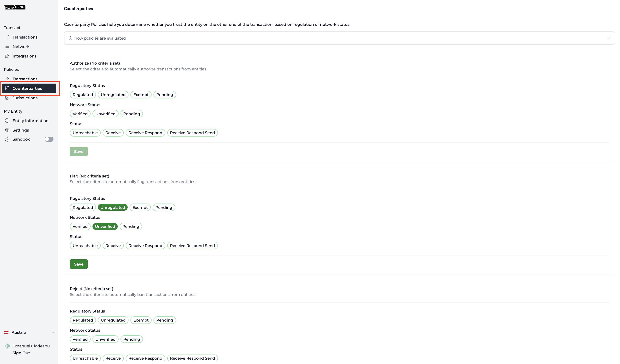The image size is (620, 364).
Task: Open the Austria jurisdiction chevron
Action: tap(53, 332)
